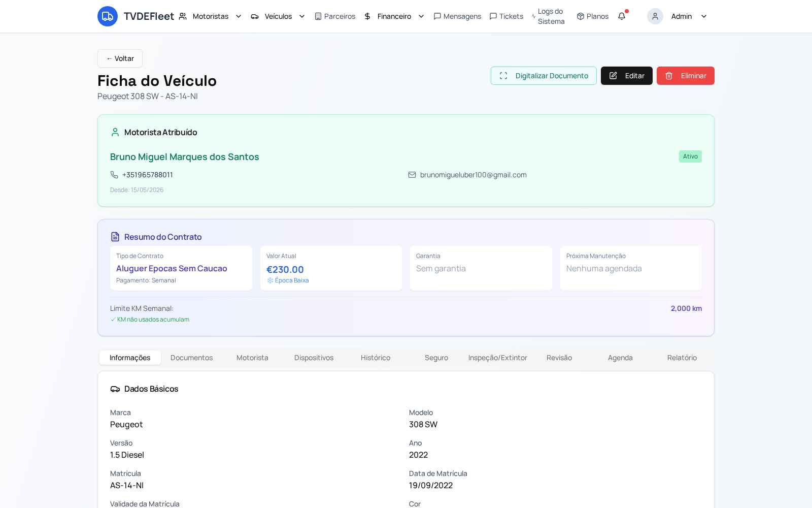The width and height of the screenshot is (812, 508).
Task: Click email brunomigueluber100@gmail.com
Action: point(473,175)
